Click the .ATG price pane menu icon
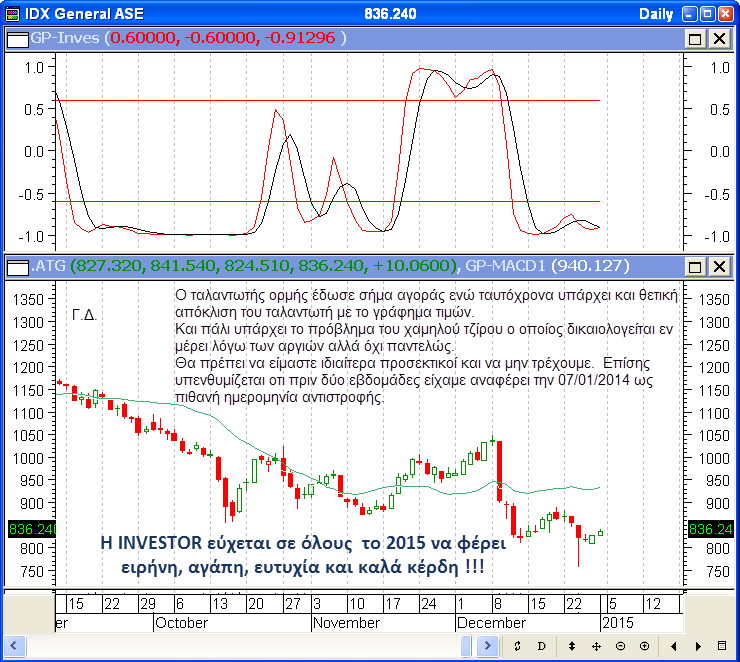Screen dimensions: 740x662 pos(18,268)
